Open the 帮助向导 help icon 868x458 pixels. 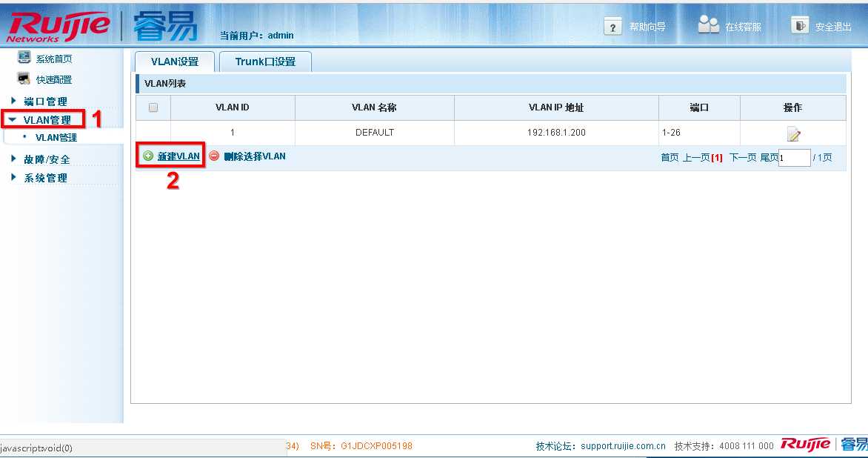pos(612,27)
